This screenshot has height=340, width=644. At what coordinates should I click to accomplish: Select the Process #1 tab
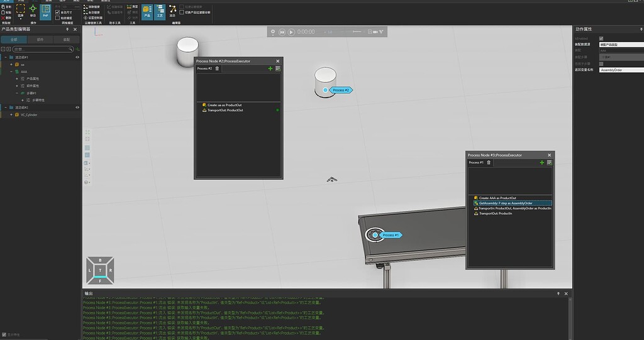476,162
